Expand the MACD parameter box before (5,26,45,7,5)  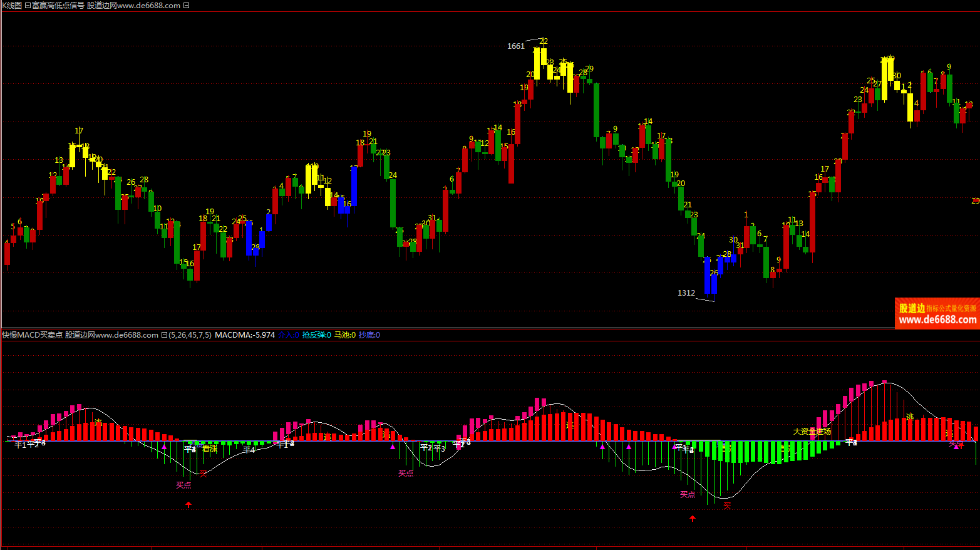coord(164,335)
